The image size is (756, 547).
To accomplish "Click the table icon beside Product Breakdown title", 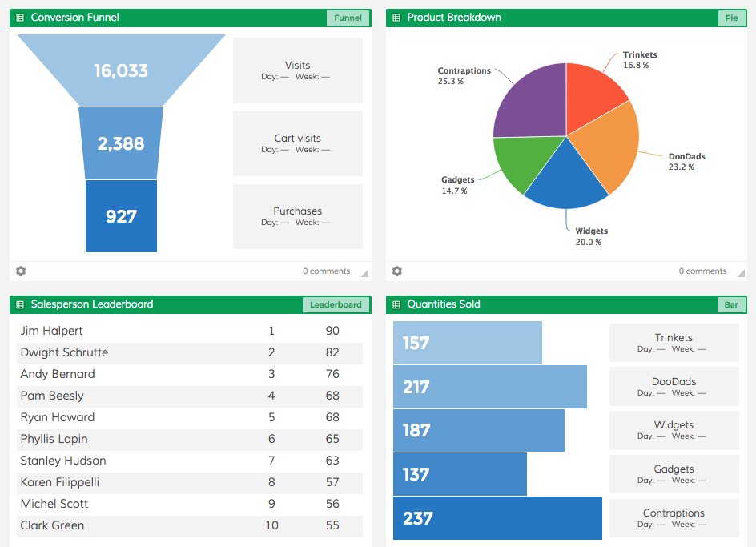I will coord(396,18).
